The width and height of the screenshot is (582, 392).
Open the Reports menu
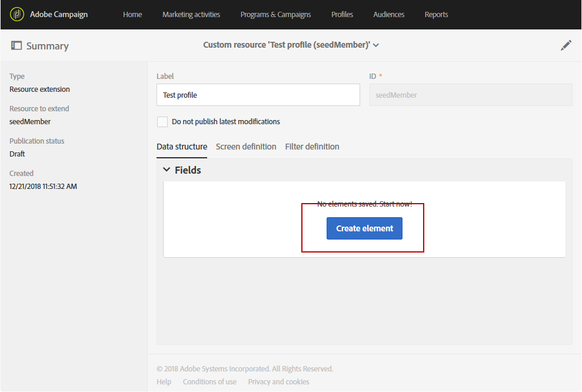coord(436,15)
